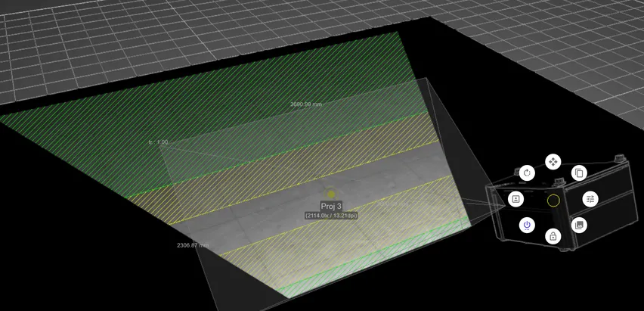The height and width of the screenshot is (311, 644).
Task: Click the yellow dot above Proj 3
Action: [331, 194]
